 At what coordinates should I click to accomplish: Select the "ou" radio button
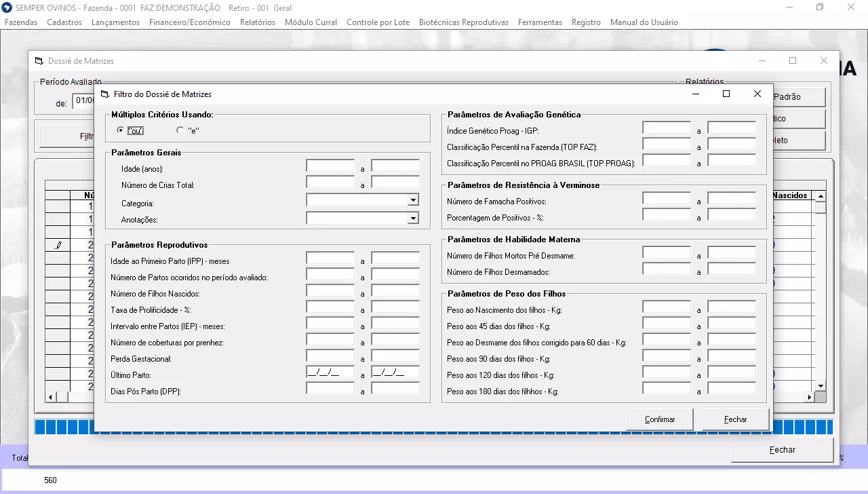tap(121, 130)
